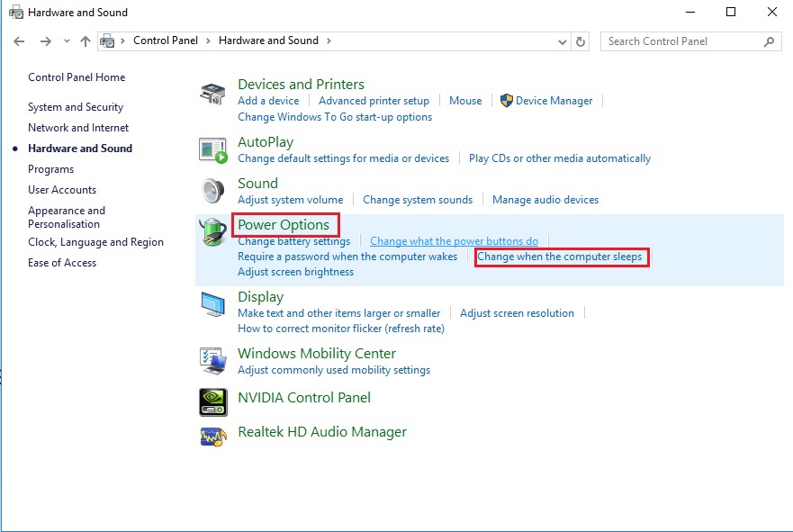The image size is (793, 532).
Task: Change default settings for media or devices
Action: [344, 158]
